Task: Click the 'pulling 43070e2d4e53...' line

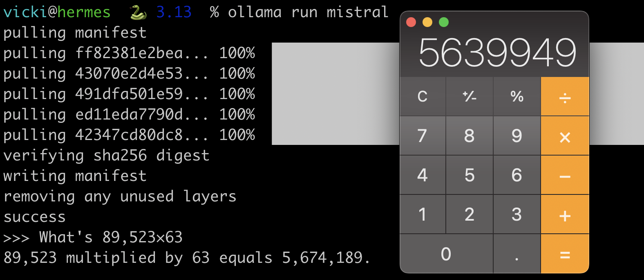Action: [129, 74]
